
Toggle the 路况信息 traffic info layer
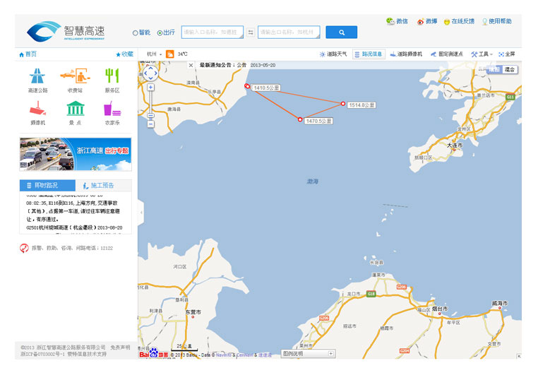(x=369, y=54)
